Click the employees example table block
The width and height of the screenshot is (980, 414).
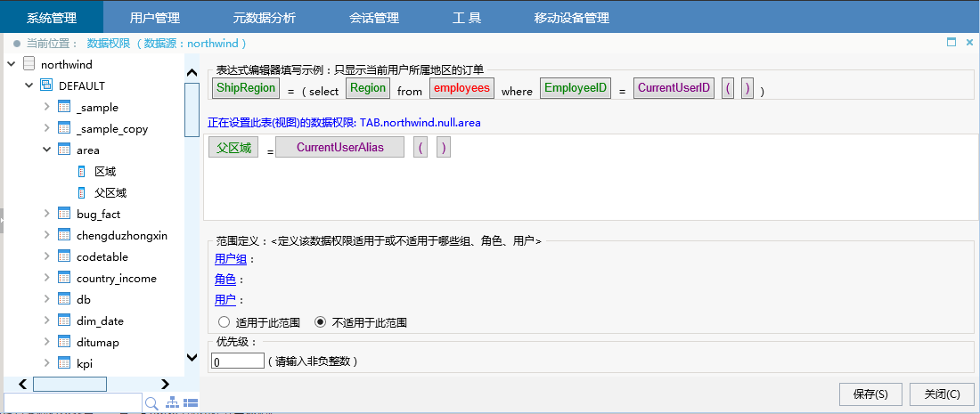(461, 88)
